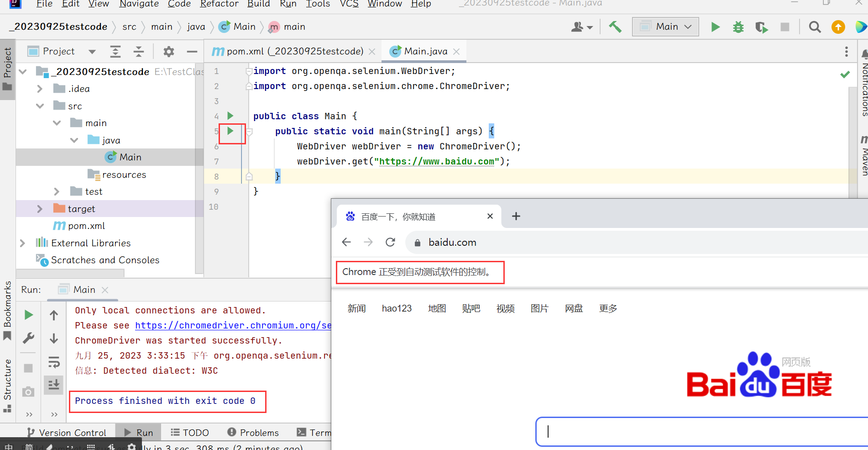Screen dimensions: 868x450
Task: Go back in Chrome window
Action: tap(346, 242)
